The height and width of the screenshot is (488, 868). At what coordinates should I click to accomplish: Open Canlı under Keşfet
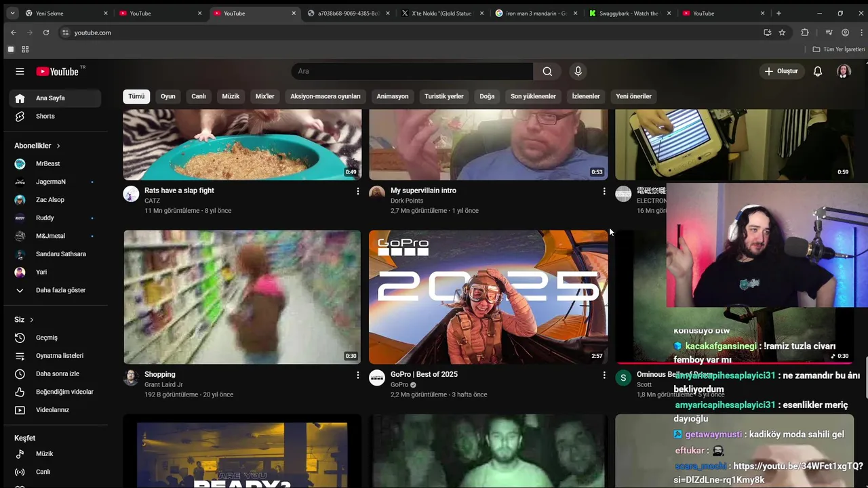point(55,472)
